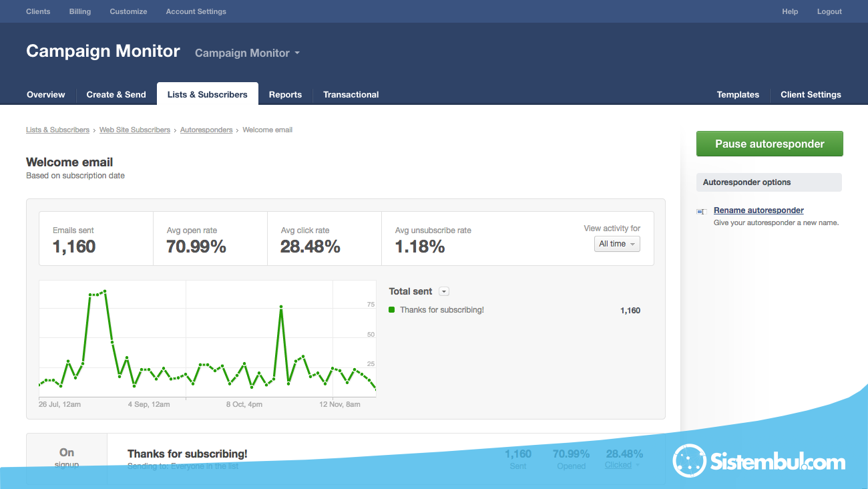Open Customize in the top bar
The height and width of the screenshot is (489, 868).
click(x=128, y=11)
